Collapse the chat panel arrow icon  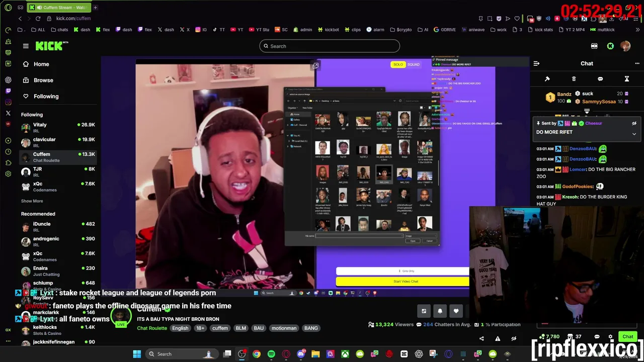coord(536,63)
